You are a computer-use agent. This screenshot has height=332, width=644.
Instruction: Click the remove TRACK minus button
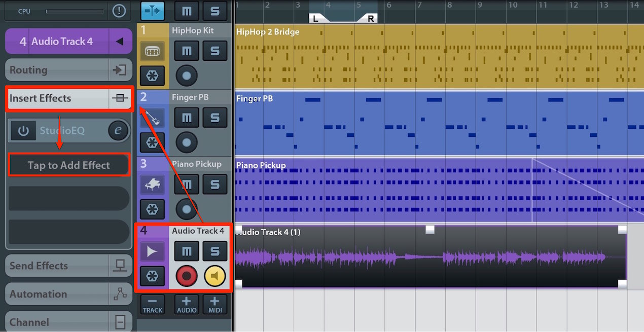click(152, 305)
